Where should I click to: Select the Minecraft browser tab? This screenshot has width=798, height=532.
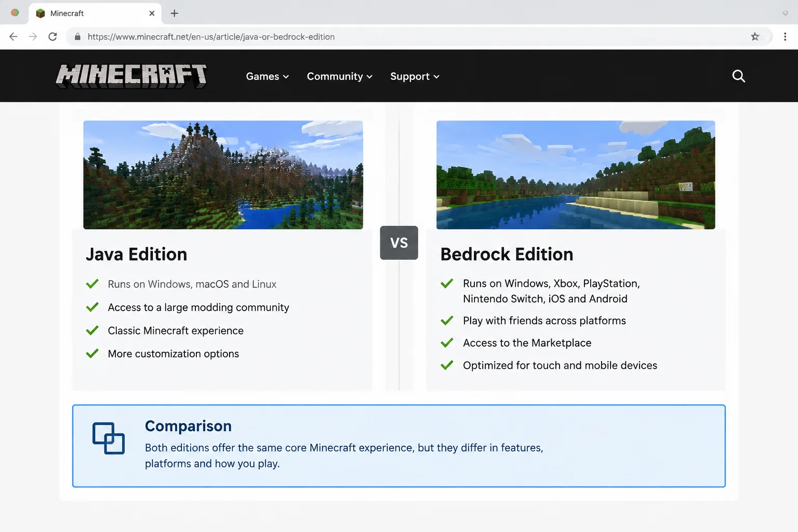tap(95, 14)
